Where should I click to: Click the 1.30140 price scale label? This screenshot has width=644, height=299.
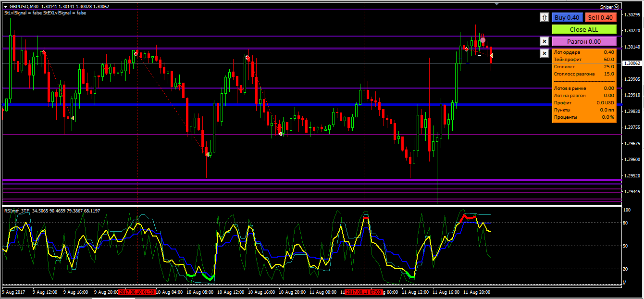coord(633,47)
